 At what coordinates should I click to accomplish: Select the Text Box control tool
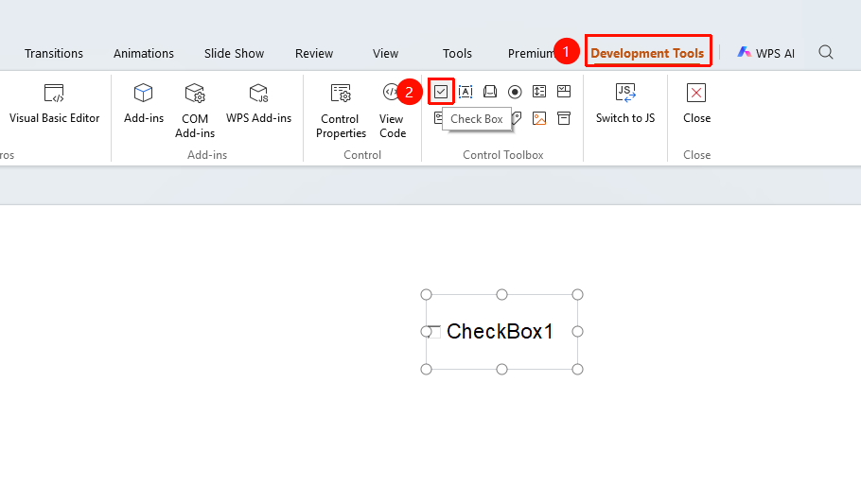466,92
